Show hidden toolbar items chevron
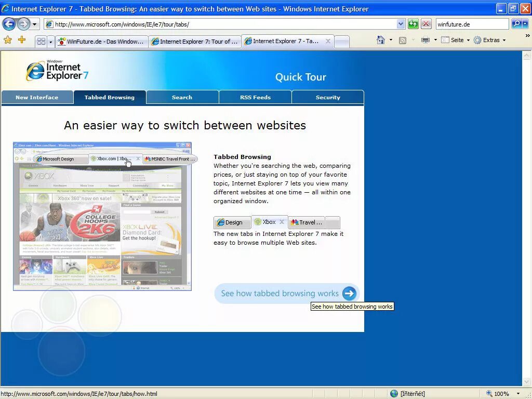This screenshot has height=399, width=532. (x=528, y=36)
